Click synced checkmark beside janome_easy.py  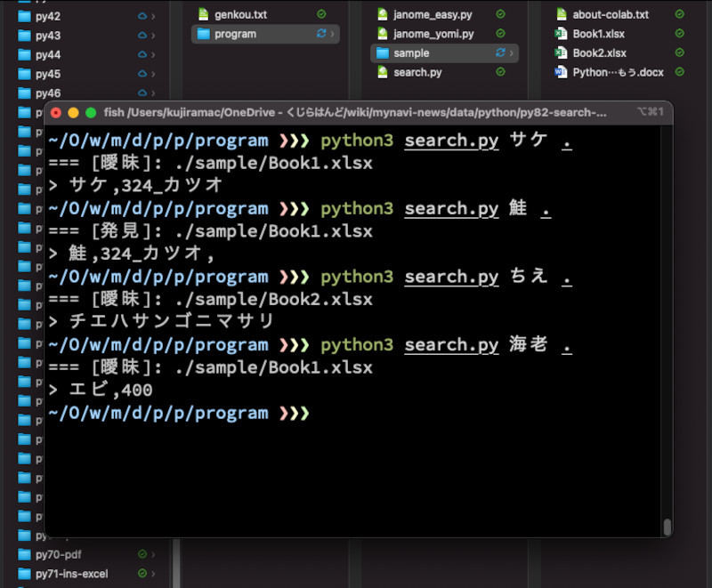(500, 14)
